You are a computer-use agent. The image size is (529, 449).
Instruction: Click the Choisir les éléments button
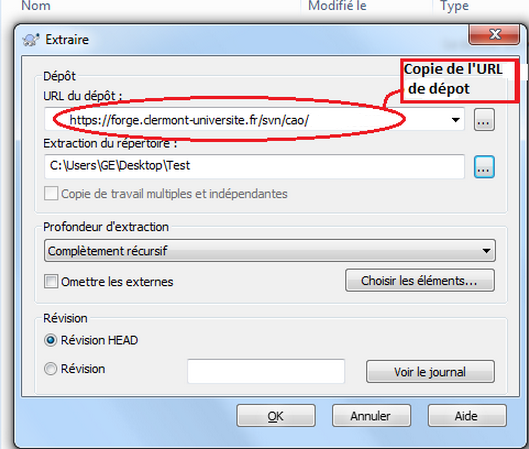[420, 280]
